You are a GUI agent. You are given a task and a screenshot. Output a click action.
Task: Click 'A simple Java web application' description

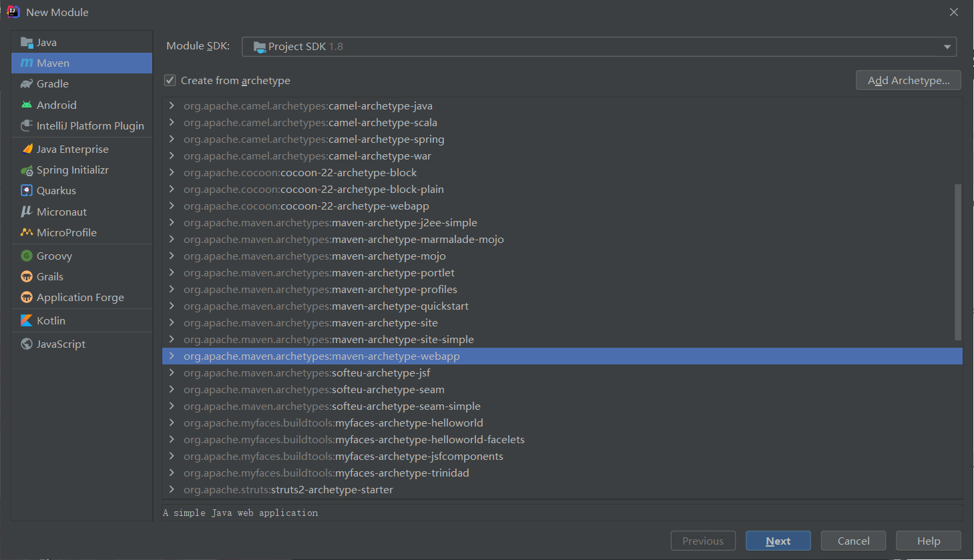coord(240,513)
